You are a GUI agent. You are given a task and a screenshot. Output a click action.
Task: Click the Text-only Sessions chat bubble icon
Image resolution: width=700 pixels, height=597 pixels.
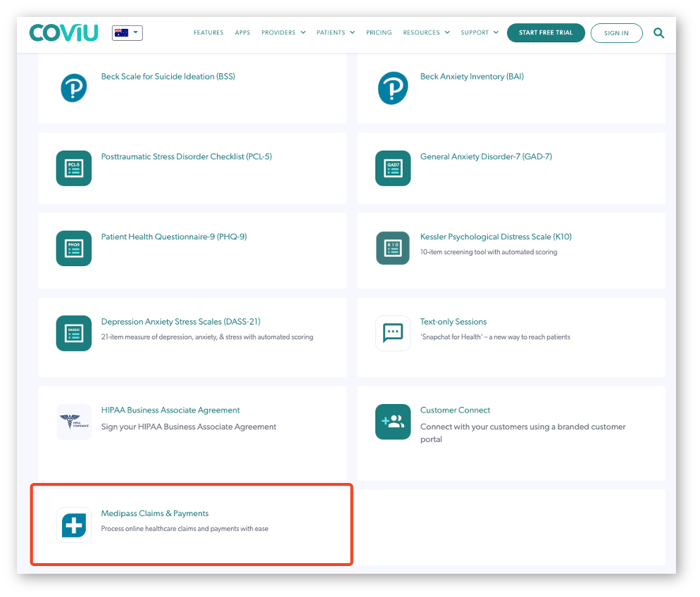coord(392,333)
